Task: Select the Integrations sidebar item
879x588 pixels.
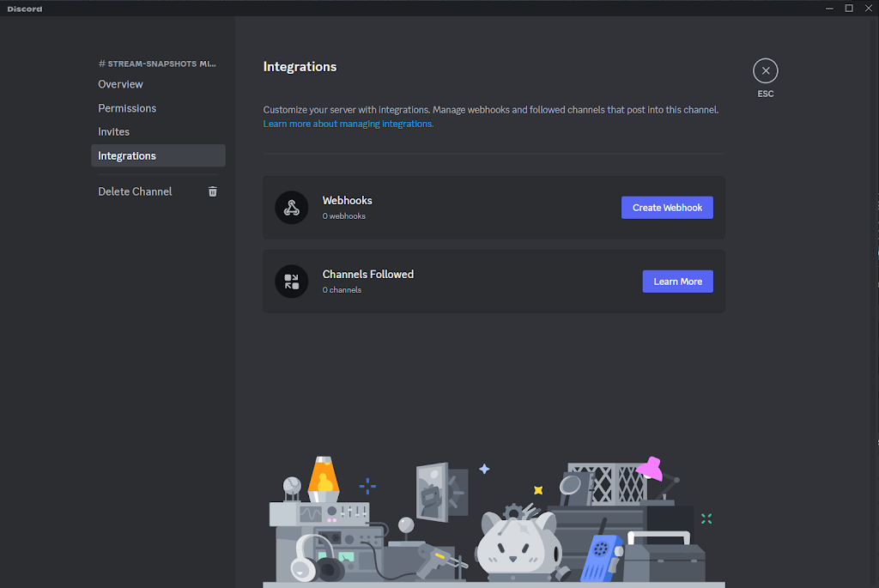Action: [x=127, y=156]
